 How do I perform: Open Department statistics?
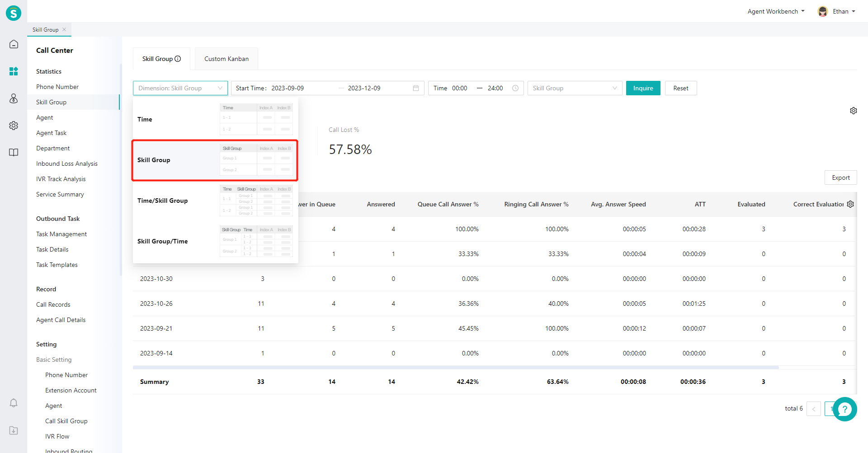click(53, 148)
